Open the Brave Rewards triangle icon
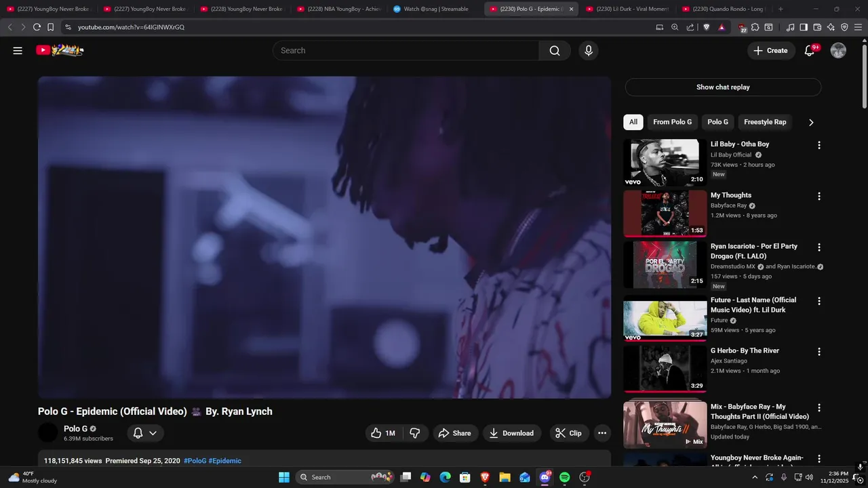Screen dimensions: 868x488 (x=722, y=27)
